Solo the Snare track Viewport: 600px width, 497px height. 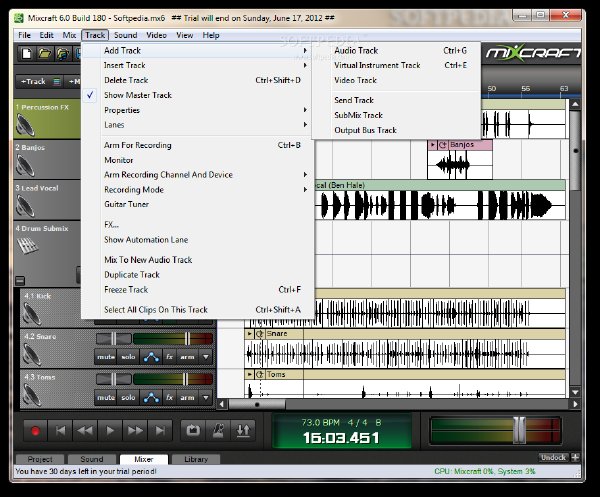point(128,357)
